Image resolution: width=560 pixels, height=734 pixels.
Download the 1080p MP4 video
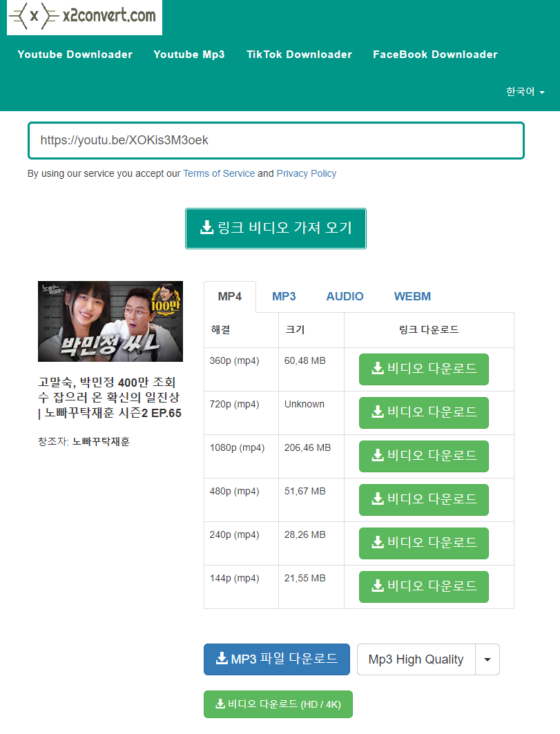[423, 456]
